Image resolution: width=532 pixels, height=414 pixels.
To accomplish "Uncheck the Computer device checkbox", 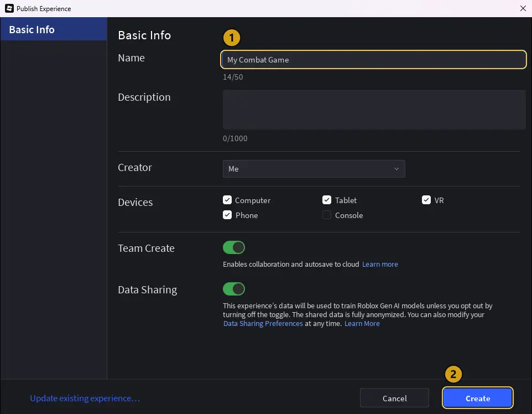I will click(x=227, y=200).
